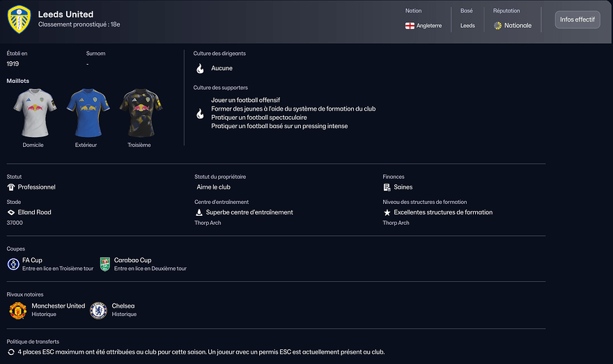This screenshot has height=364, width=613.
Task: Click the formation structures star icon
Action: pos(387,212)
